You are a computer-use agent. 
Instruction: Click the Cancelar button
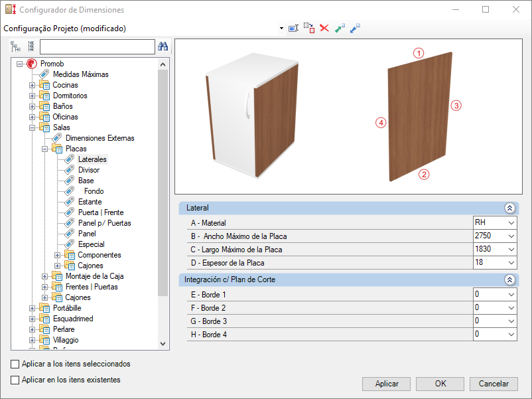click(494, 384)
